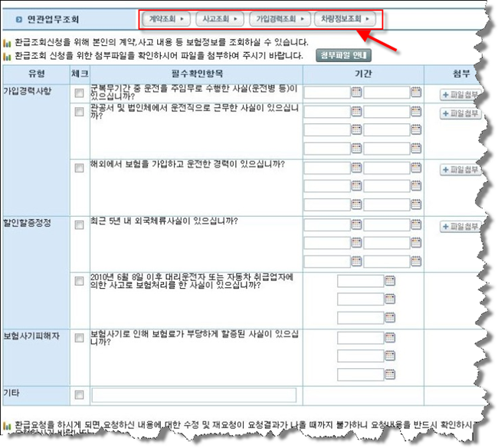The height and width of the screenshot is (448, 498).
Task: Check the 관공서 및 법인체 운전직 box
Action: tap(79, 112)
